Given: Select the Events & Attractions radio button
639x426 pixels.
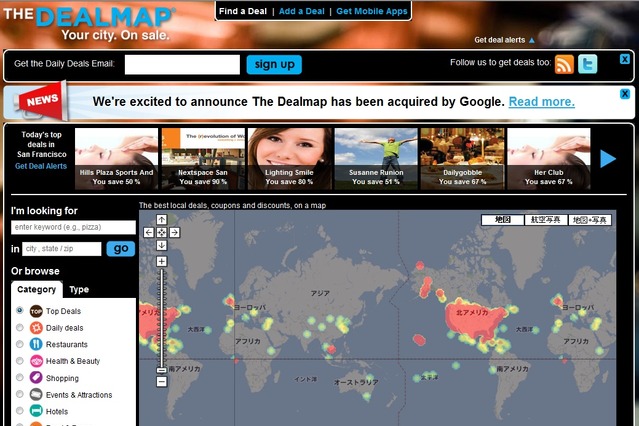Looking at the screenshot, I should point(20,394).
